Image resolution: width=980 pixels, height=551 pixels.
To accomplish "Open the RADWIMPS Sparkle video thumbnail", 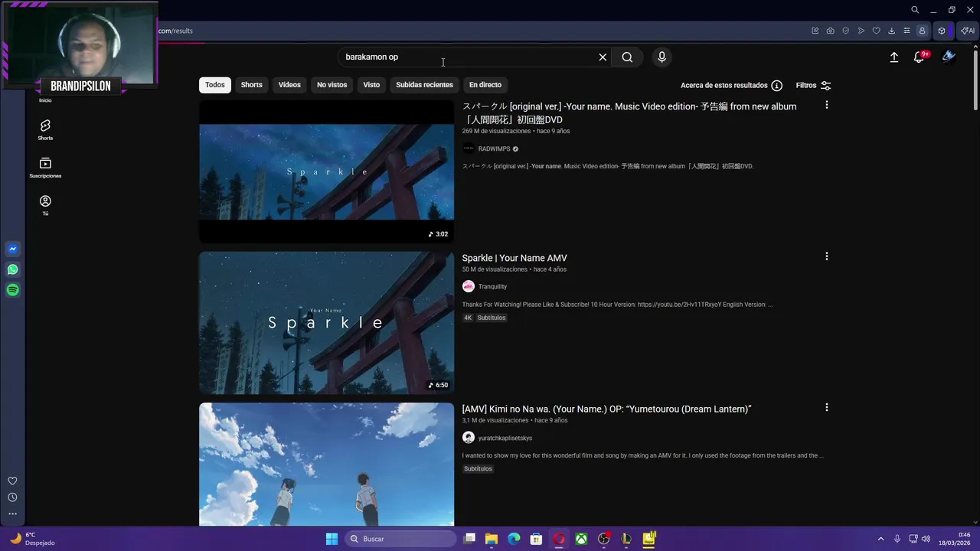I will point(327,172).
